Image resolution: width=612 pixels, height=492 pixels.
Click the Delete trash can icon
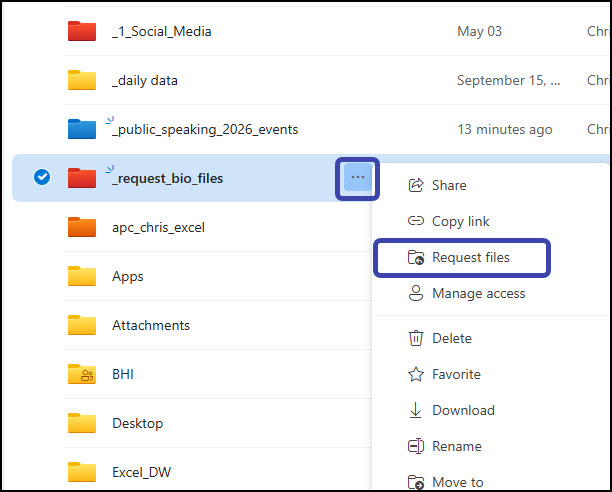coord(416,338)
